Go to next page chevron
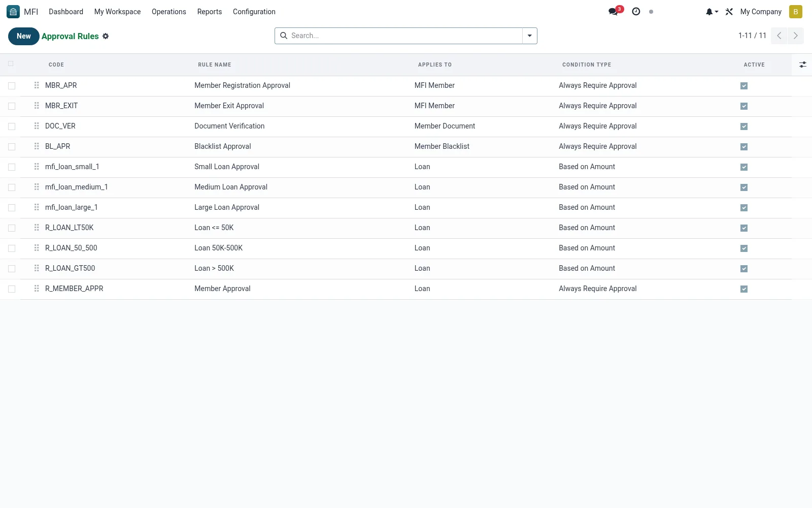 click(x=795, y=36)
